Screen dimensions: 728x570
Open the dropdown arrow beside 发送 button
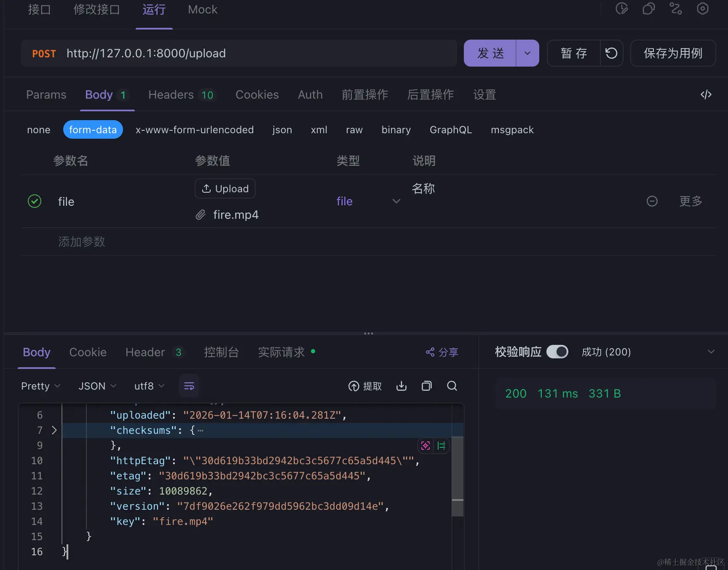[527, 53]
